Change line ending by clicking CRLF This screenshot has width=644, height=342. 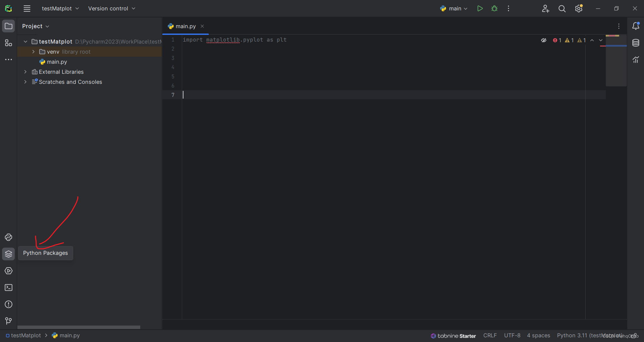[490, 335]
